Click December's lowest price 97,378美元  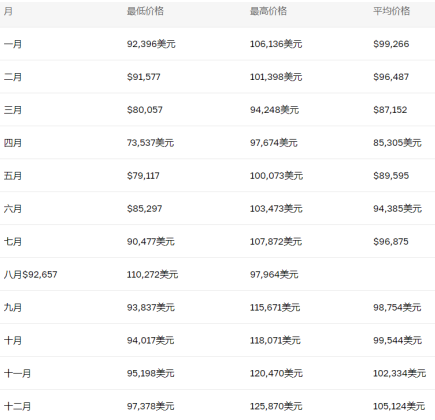tap(151, 406)
